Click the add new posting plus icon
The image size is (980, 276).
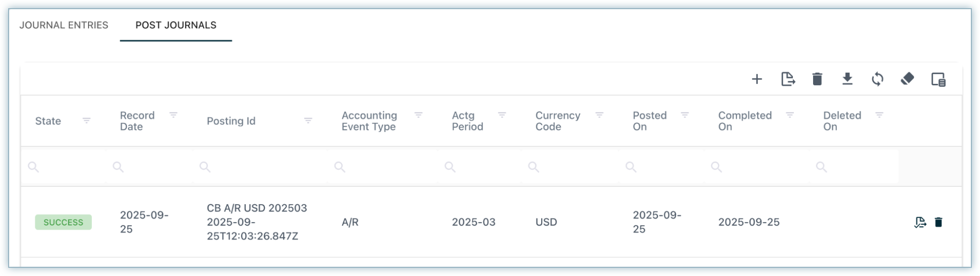(x=757, y=79)
